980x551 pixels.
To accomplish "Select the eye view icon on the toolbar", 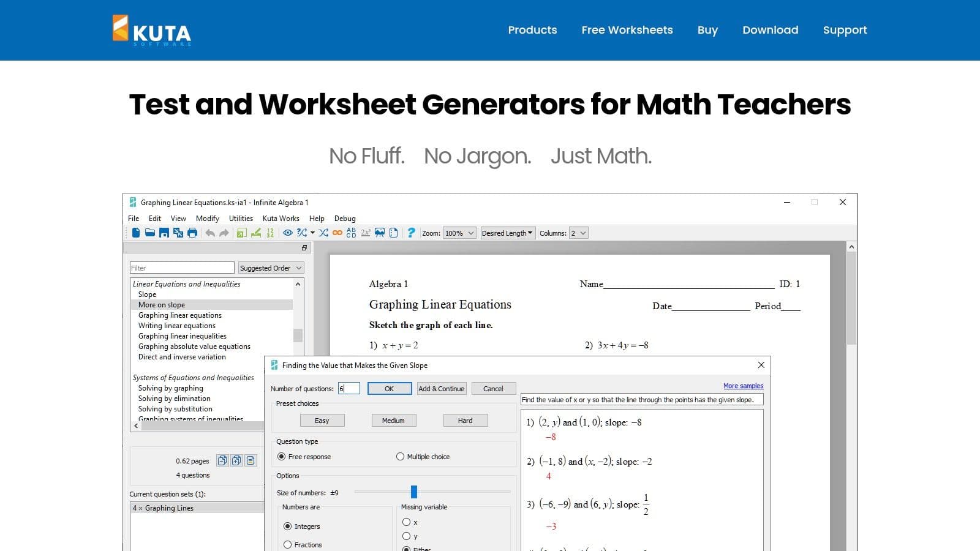I will 288,233.
